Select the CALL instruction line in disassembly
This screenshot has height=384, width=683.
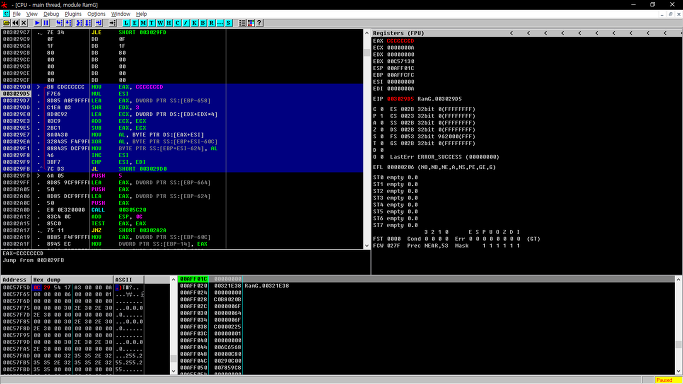pos(182,210)
